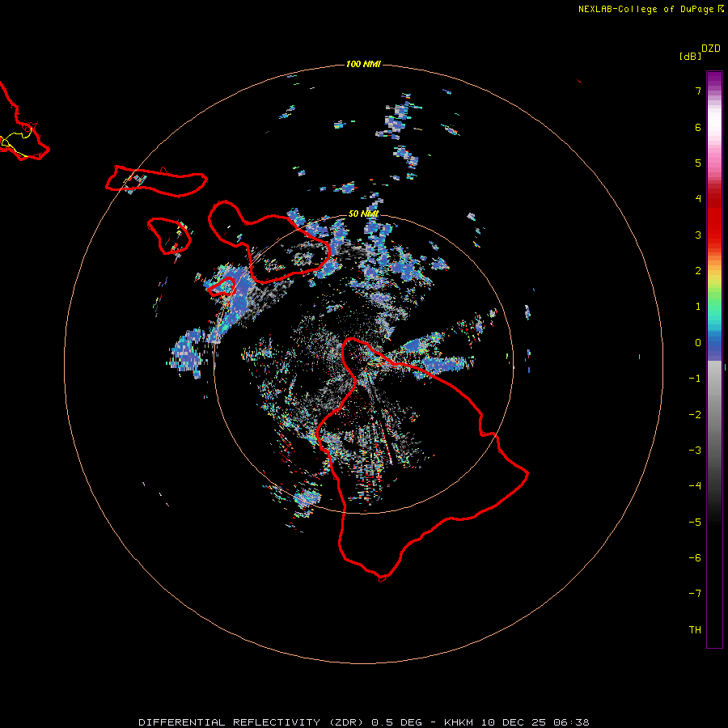This screenshot has width=728, height=728.
Task: Click the TH threshold label on the scale
Action: [695, 630]
